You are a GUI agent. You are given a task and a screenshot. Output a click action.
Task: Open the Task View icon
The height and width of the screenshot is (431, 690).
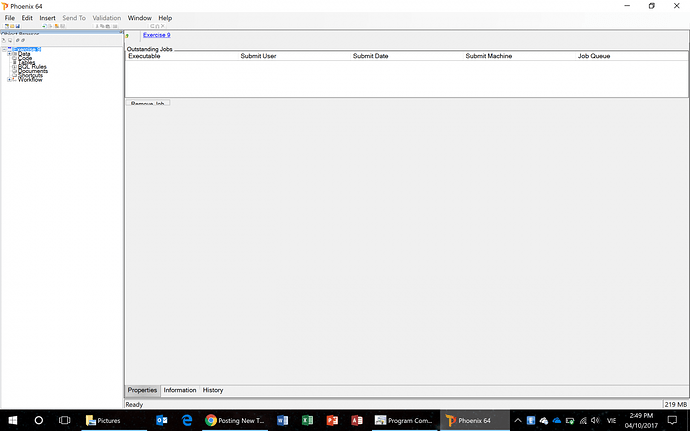pos(65,420)
